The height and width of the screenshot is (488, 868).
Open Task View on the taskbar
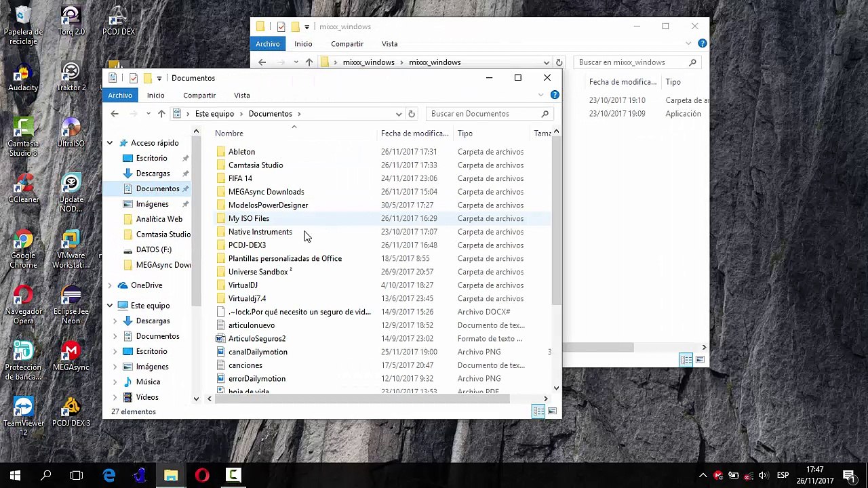pos(76,475)
